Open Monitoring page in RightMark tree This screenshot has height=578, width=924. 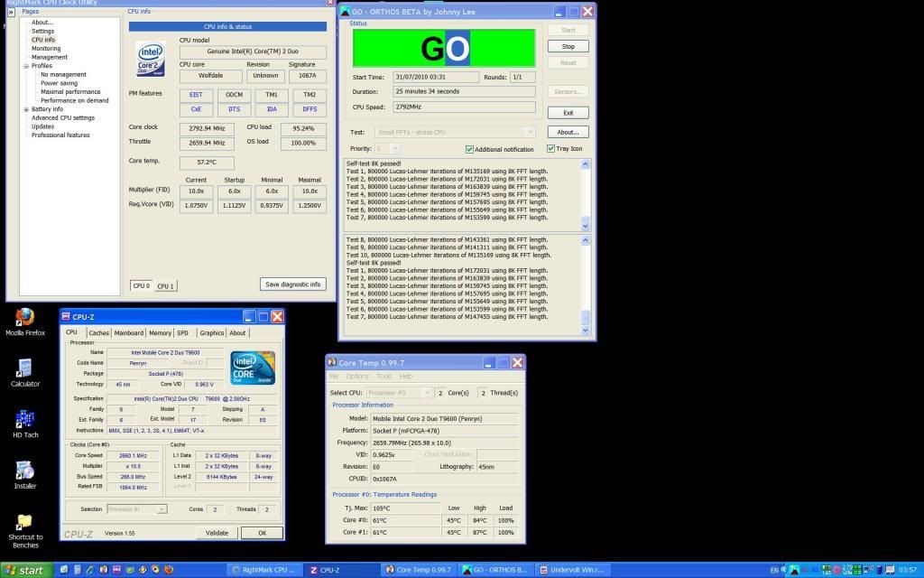tap(46, 49)
